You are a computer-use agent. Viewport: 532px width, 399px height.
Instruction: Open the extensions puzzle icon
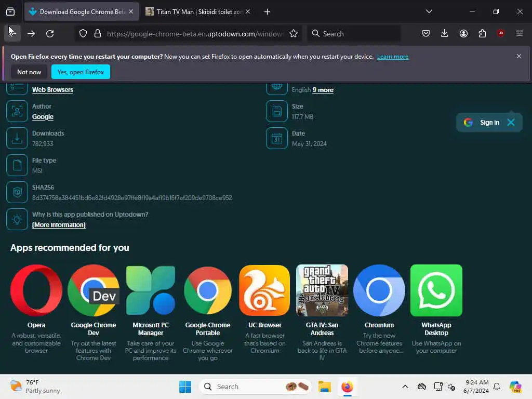point(482,33)
